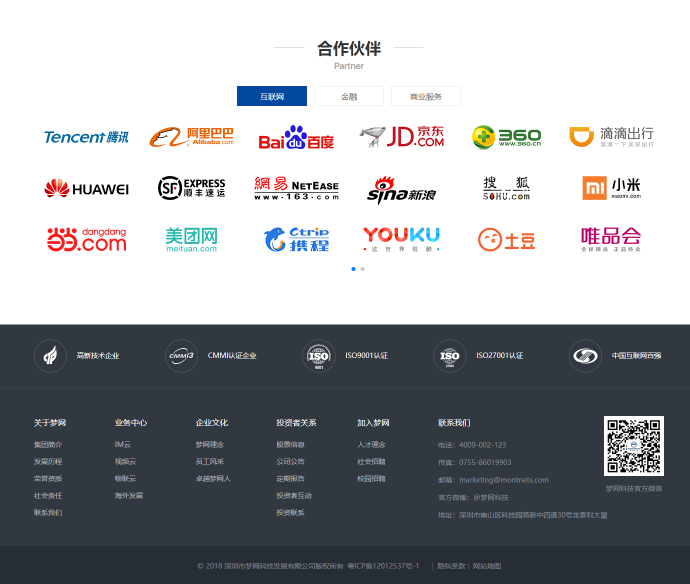The width and height of the screenshot is (690, 584).
Task: Go to second partner carousel page dot
Action: (362, 269)
